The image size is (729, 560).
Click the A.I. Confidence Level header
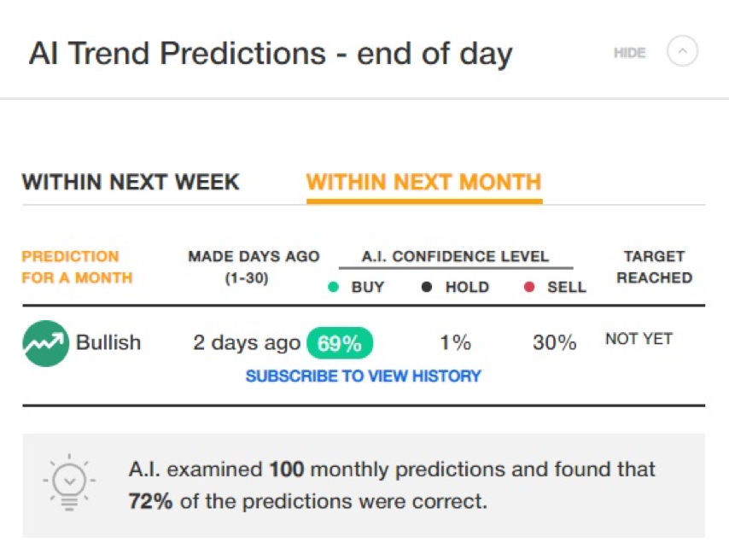455,256
